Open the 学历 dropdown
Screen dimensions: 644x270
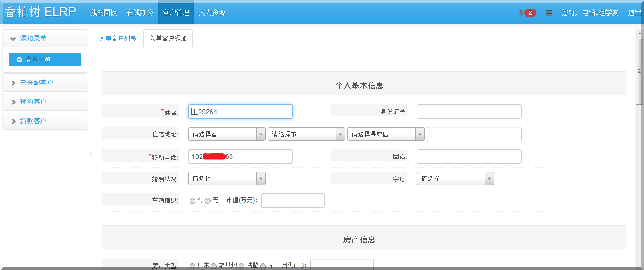(455, 178)
